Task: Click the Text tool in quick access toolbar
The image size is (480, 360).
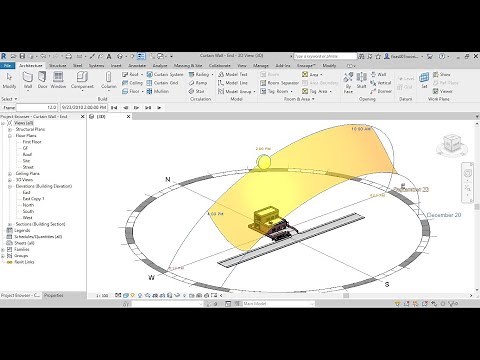Action: click(109, 56)
